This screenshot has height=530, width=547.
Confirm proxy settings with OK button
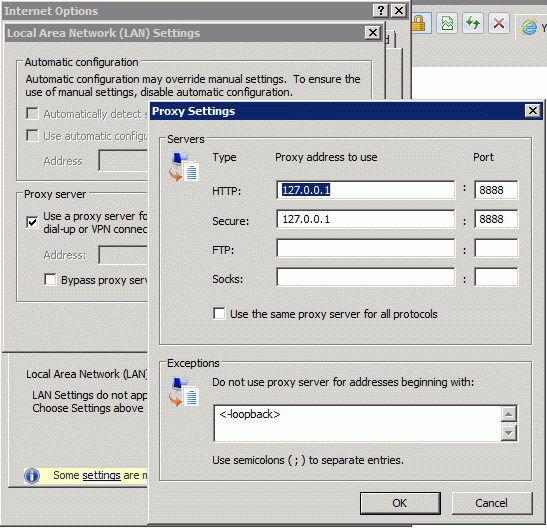[x=400, y=503]
